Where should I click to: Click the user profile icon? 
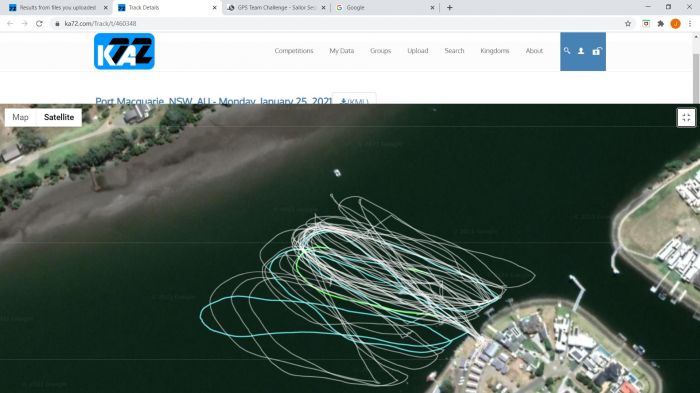[581, 51]
